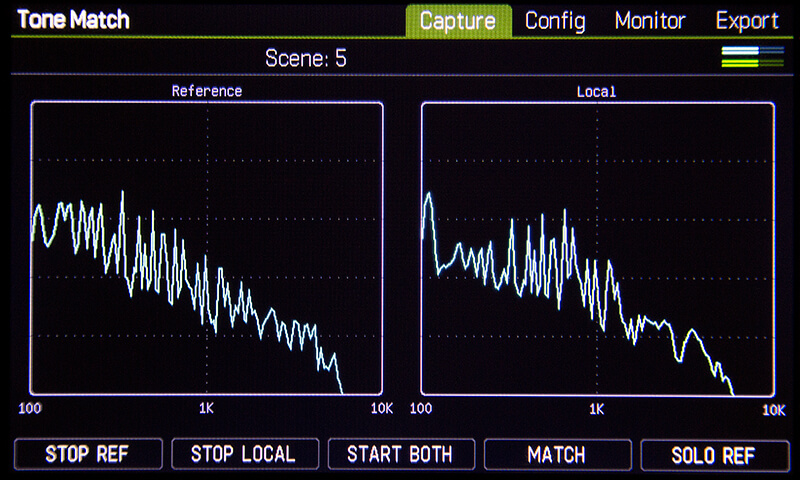Viewport: 800px width, 480px height.
Task: Click the 1K marker under Reference graph
Action: coord(207,408)
